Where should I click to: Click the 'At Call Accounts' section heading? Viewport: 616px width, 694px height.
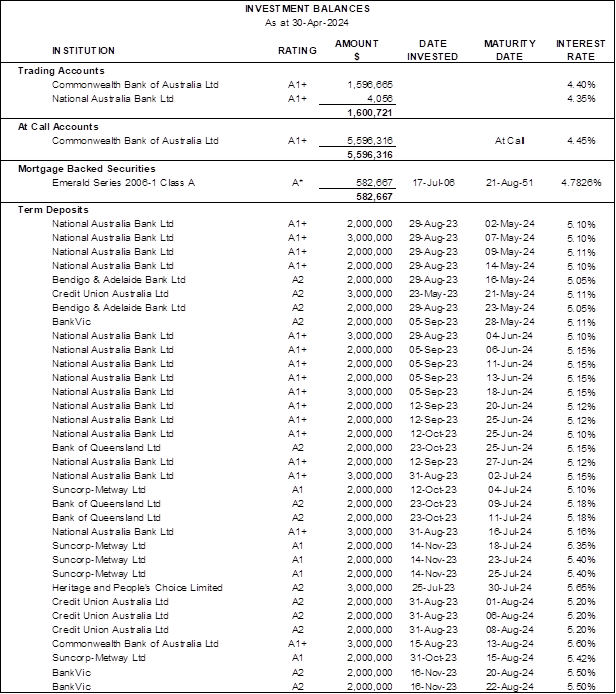(58, 127)
